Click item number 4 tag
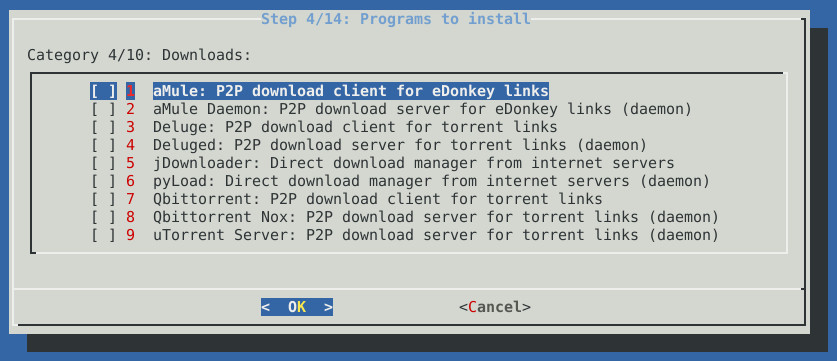 [130, 145]
